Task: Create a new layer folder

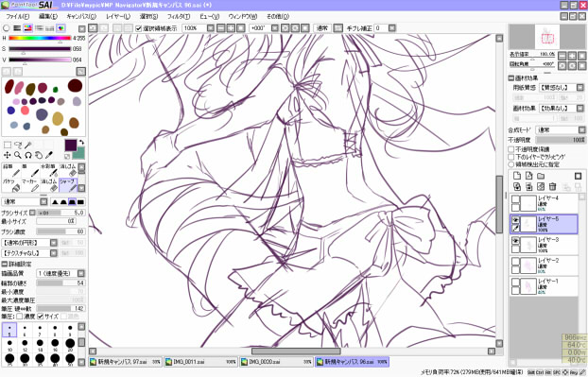Action: coord(541,176)
